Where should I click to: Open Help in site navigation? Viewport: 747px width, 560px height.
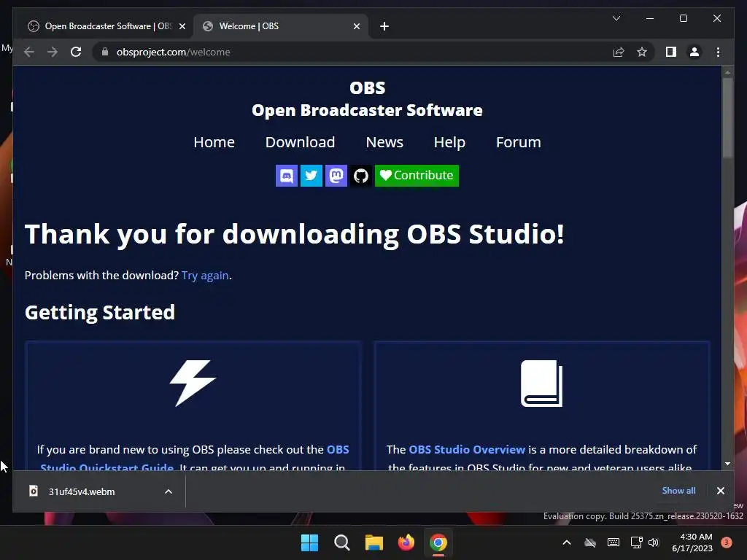pyautogui.click(x=449, y=142)
